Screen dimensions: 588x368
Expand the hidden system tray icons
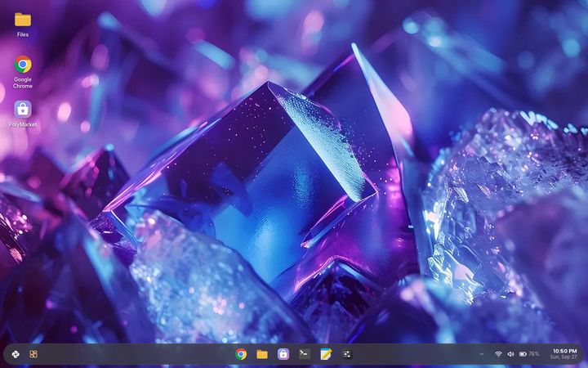pos(482,354)
